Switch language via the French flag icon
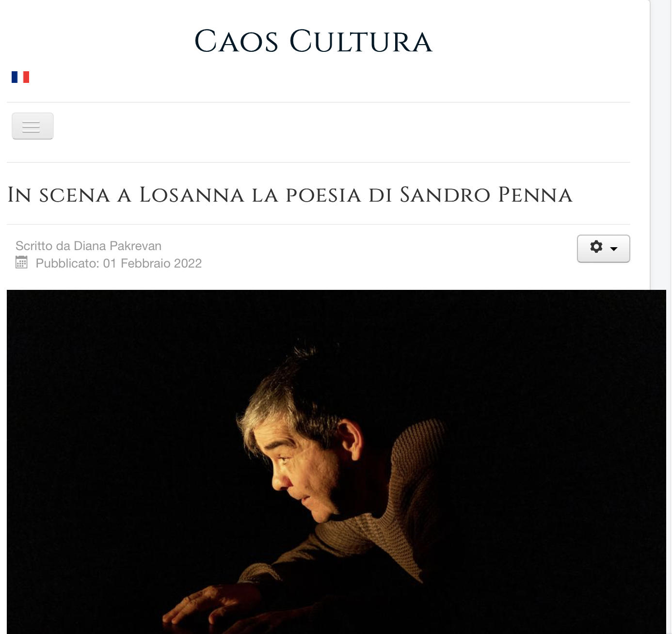The height and width of the screenshot is (634, 672). point(20,77)
